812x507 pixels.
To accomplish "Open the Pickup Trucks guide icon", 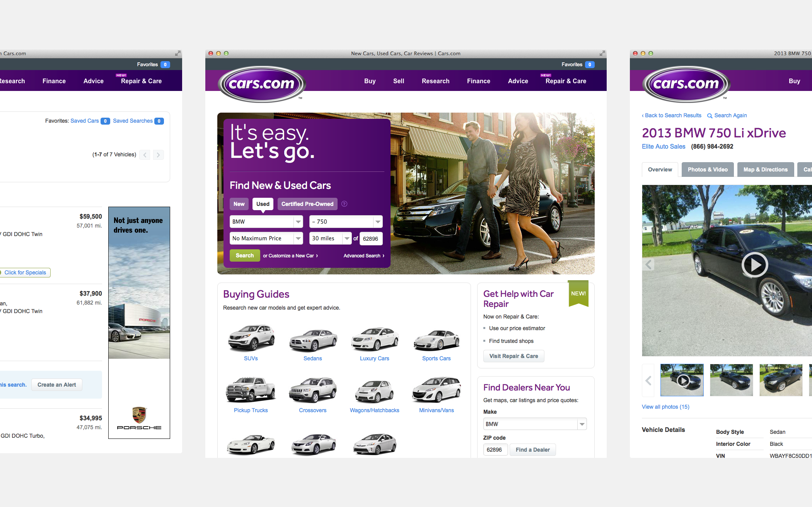I will [x=251, y=390].
